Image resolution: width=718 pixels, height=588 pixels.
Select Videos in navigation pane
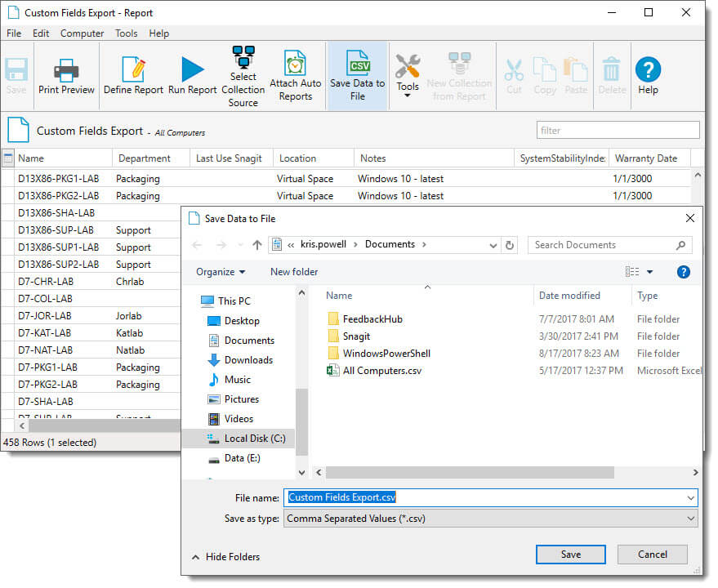tap(231, 419)
